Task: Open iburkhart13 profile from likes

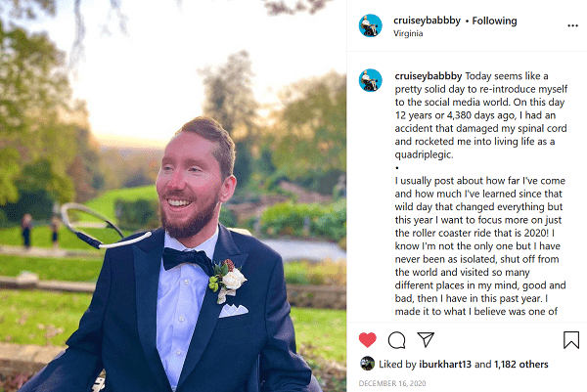Action: pos(445,364)
